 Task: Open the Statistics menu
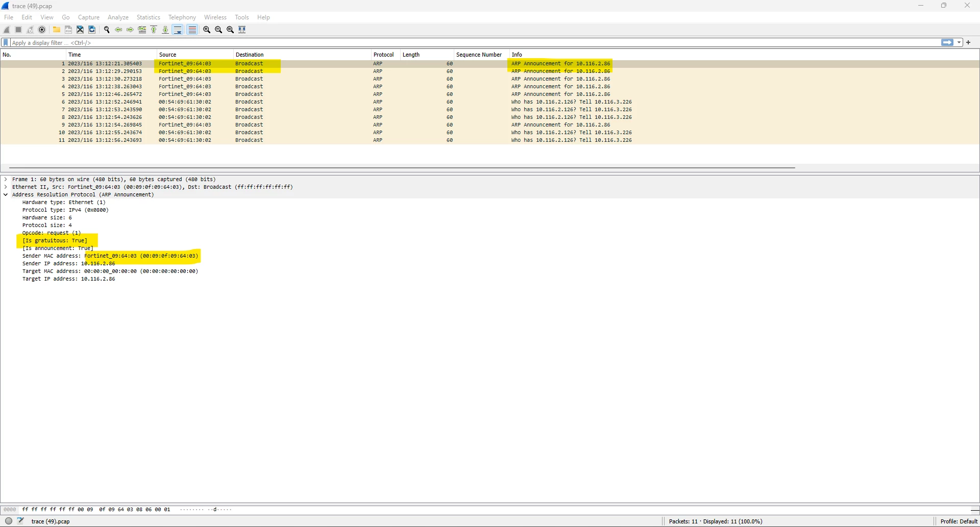click(x=149, y=17)
